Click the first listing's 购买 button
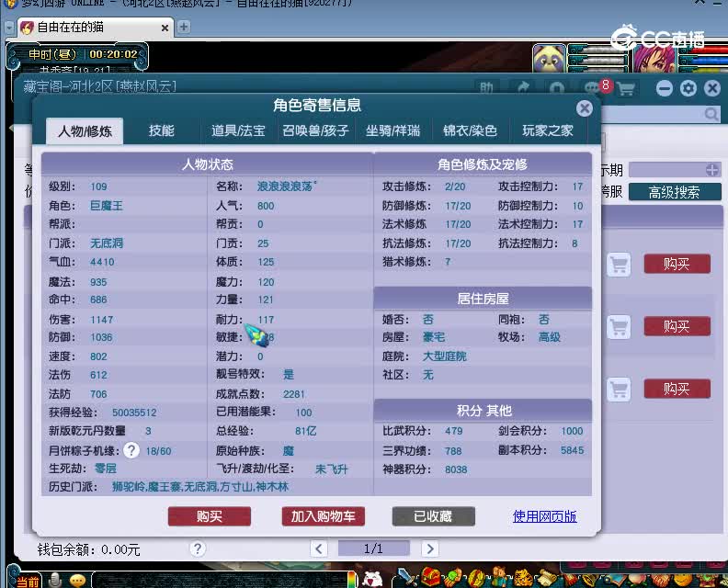The width and height of the screenshot is (728, 588). [x=677, y=264]
